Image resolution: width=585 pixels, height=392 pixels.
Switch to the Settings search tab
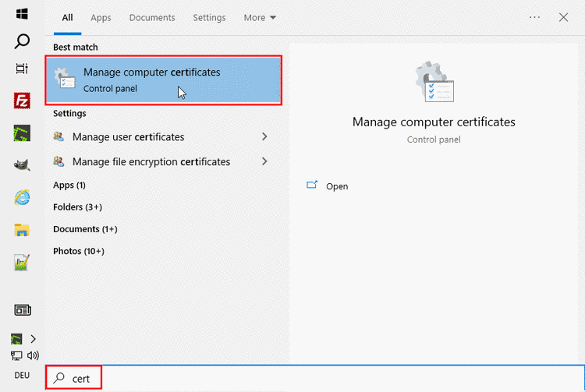pyautogui.click(x=209, y=18)
